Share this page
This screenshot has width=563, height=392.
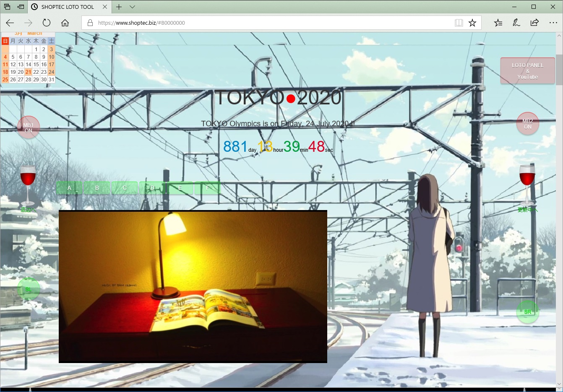(x=534, y=23)
